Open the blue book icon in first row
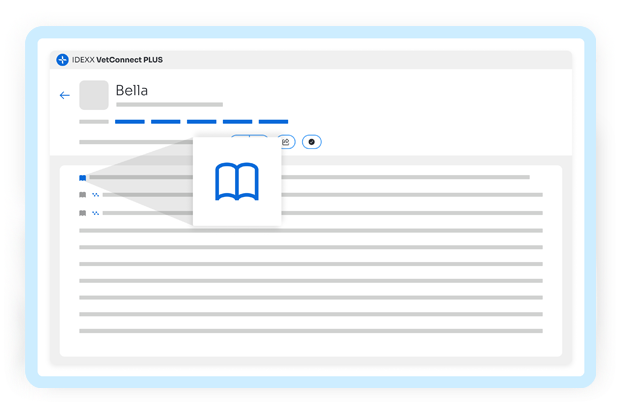621x414 pixels. pos(82,178)
